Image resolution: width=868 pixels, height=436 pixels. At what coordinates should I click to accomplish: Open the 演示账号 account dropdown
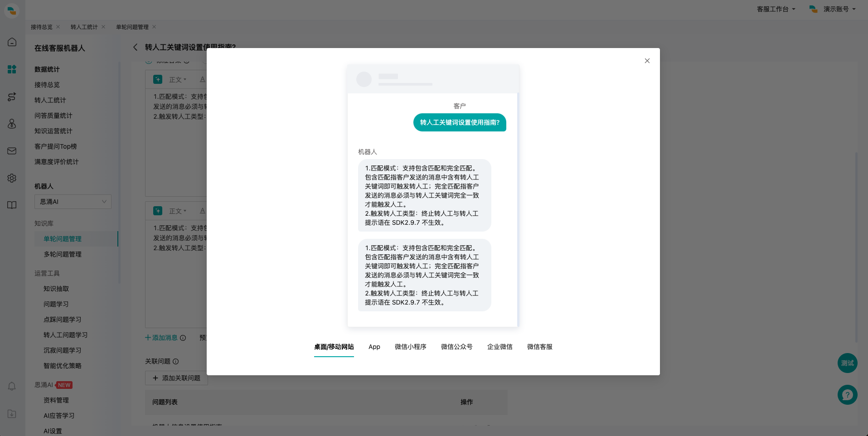pos(833,9)
